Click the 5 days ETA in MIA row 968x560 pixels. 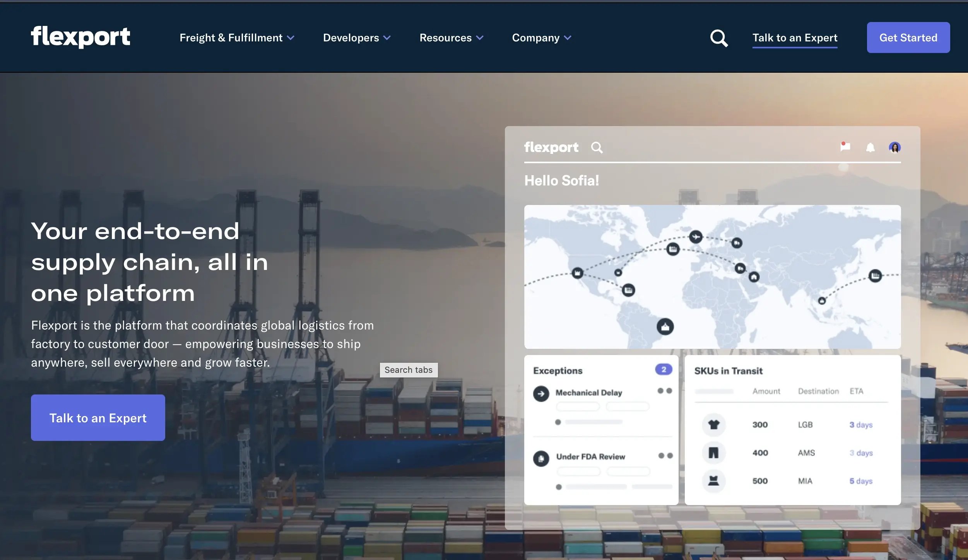coord(861,481)
